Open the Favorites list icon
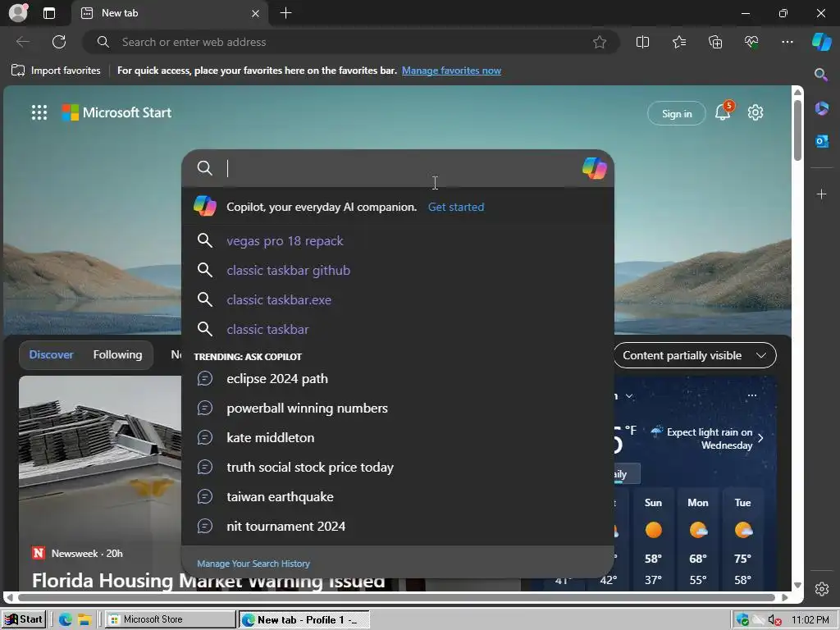Image resolution: width=840 pixels, height=630 pixels. 678,42
